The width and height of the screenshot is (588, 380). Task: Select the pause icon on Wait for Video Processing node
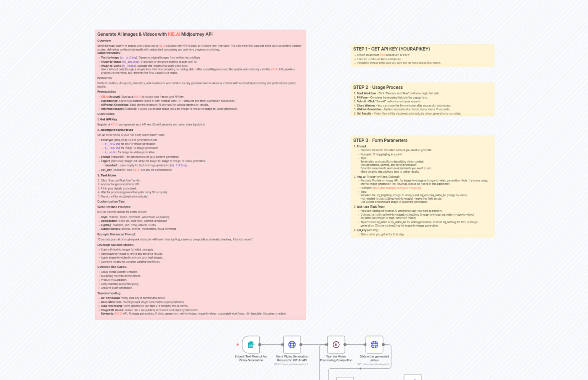(336, 344)
